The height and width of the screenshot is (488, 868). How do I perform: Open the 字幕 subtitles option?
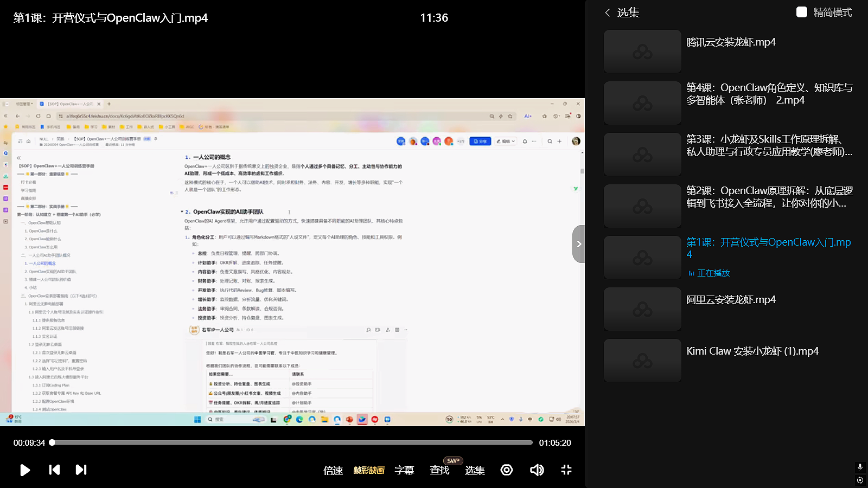[x=404, y=470]
